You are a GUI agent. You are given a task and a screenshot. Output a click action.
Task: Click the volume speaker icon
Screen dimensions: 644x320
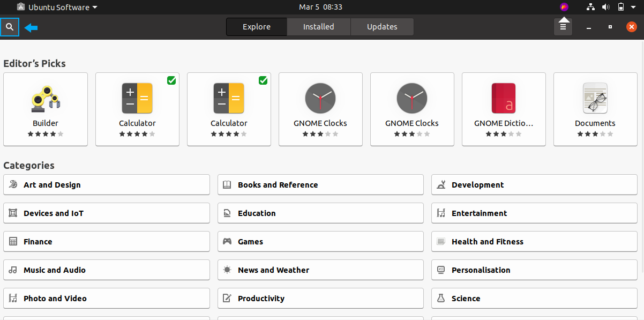click(x=606, y=7)
